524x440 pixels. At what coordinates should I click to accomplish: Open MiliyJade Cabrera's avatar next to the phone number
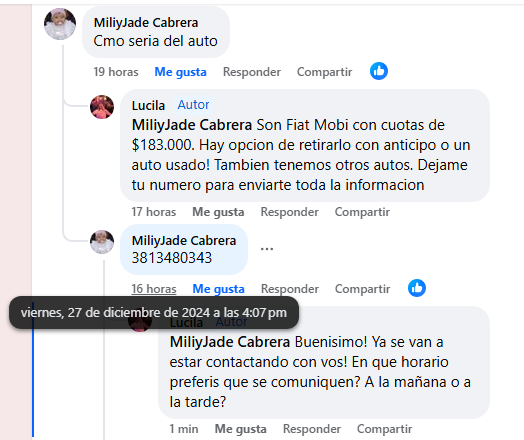pos(102,242)
